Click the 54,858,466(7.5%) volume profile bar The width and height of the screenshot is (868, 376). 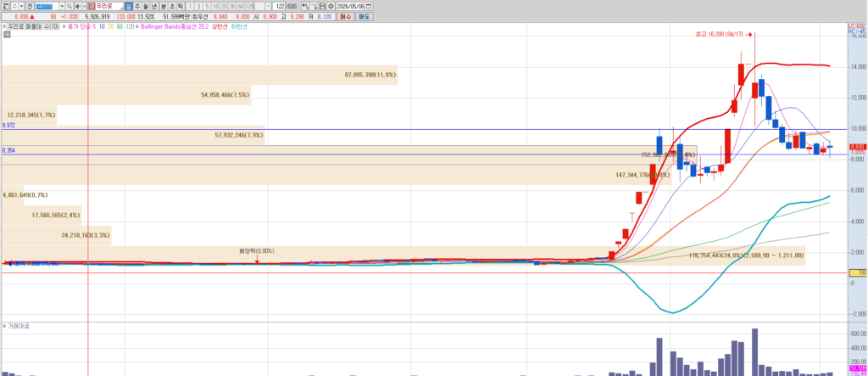point(126,95)
